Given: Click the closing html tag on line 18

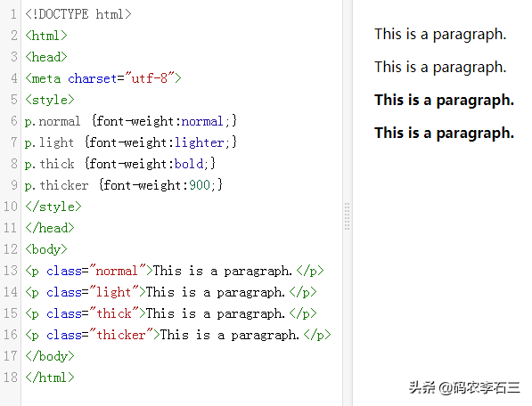Looking at the screenshot, I should tap(50, 378).
